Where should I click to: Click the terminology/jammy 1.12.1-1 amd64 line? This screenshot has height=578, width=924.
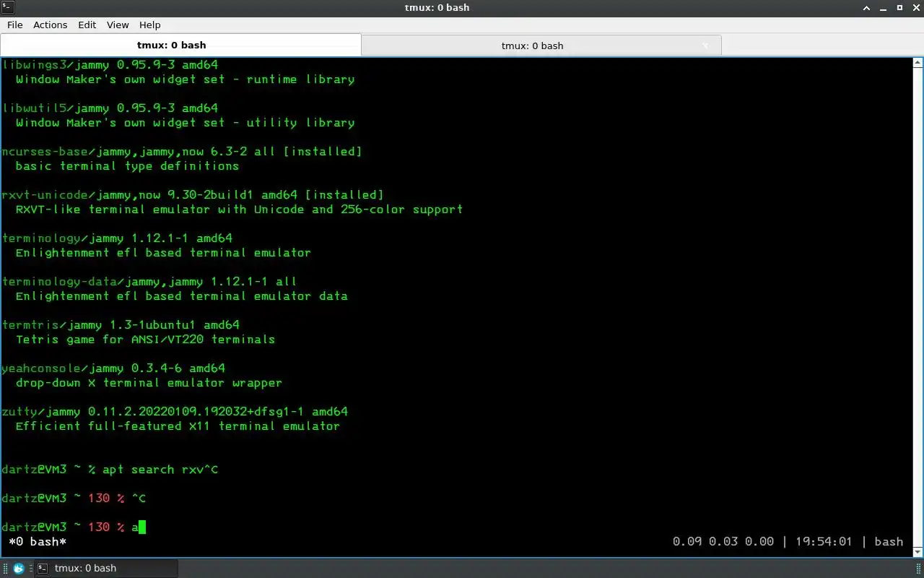click(x=117, y=238)
